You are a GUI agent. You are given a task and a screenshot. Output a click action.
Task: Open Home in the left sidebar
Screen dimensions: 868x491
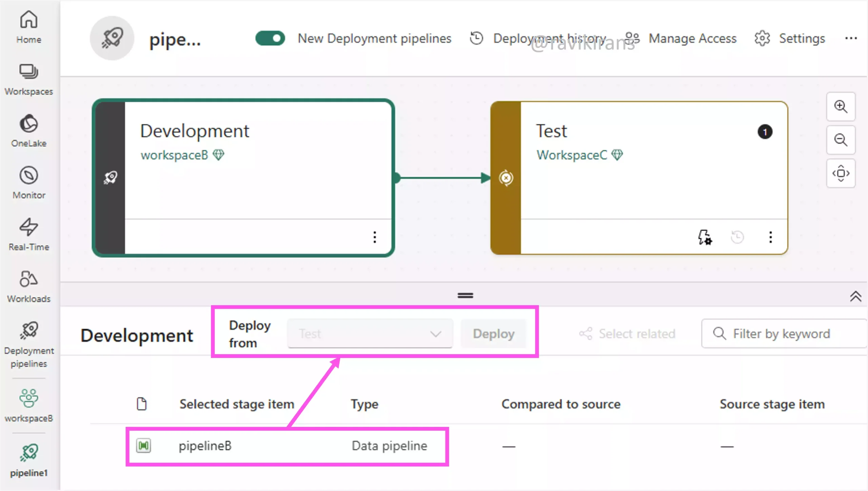(x=29, y=27)
